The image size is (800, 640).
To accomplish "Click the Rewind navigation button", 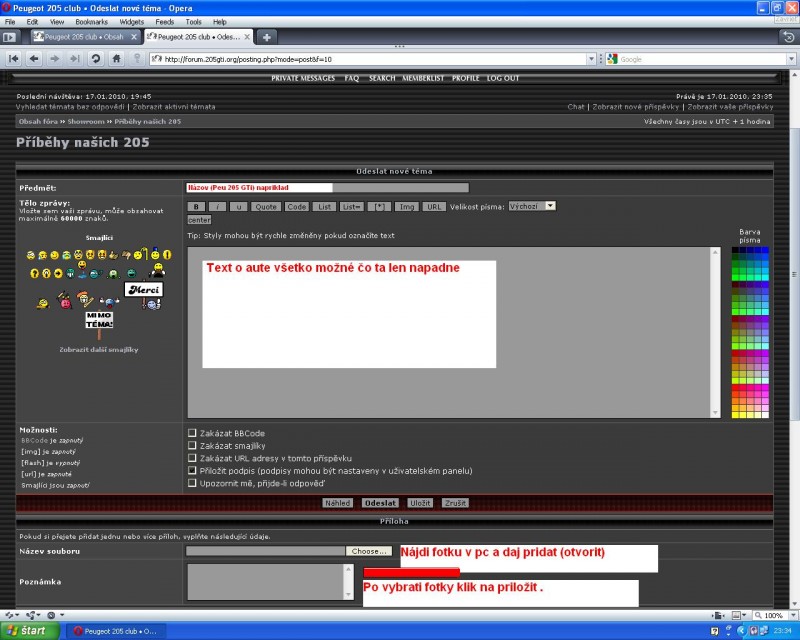I will pyautogui.click(x=14, y=59).
